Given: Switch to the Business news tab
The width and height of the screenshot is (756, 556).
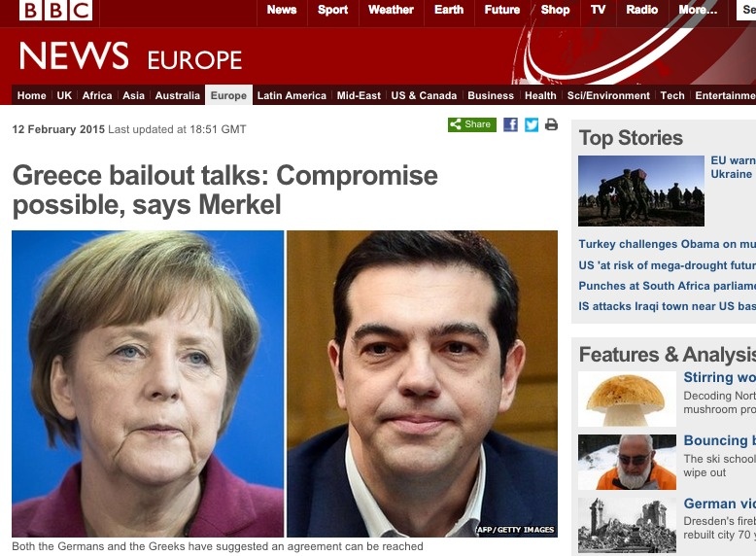Looking at the screenshot, I should click(491, 95).
